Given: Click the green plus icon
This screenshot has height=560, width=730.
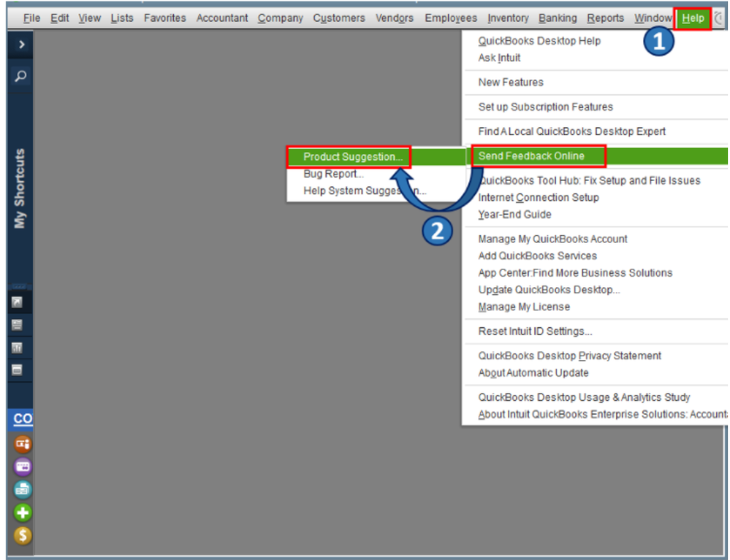Looking at the screenshot, I should (23, 513).
